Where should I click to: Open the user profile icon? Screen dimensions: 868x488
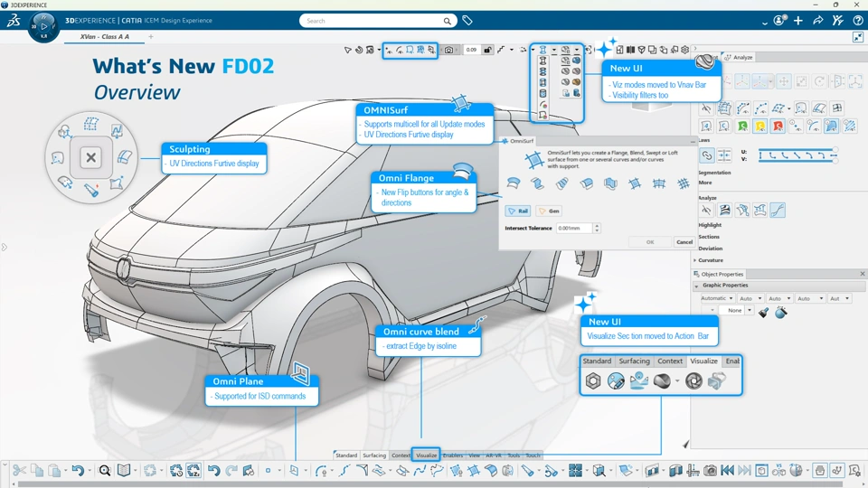(x=779, y=21)
